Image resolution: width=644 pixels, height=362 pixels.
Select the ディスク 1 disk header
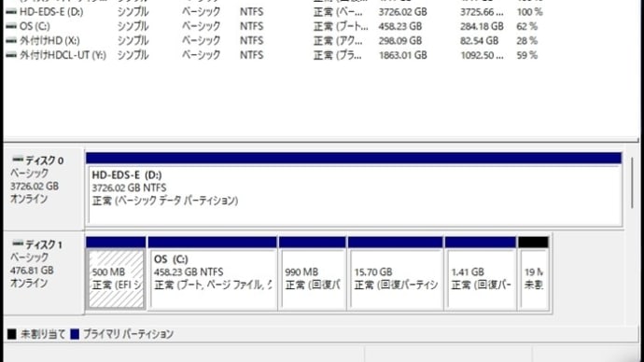pyautogui.click(x=44, y=272)
